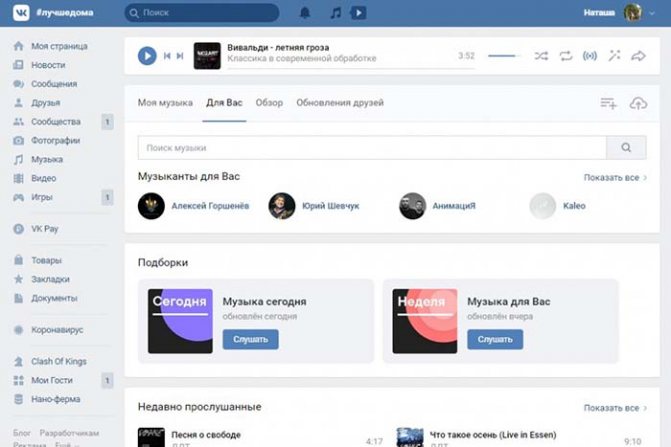Click the Коронавирус sidebar icon
The height and width of the screenshot is (447, 671).
pyautogui.click(x=18, y=330)
